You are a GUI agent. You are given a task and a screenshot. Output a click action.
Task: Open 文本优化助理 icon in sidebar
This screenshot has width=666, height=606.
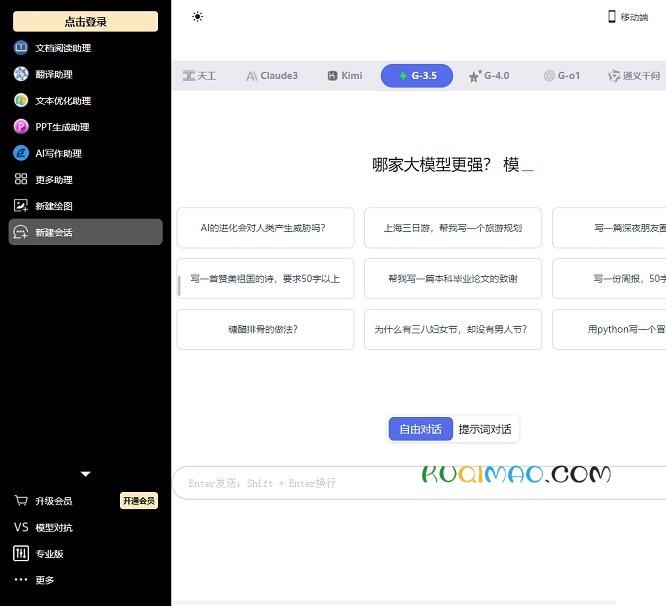pyautogui.click(x=21, y=100)
